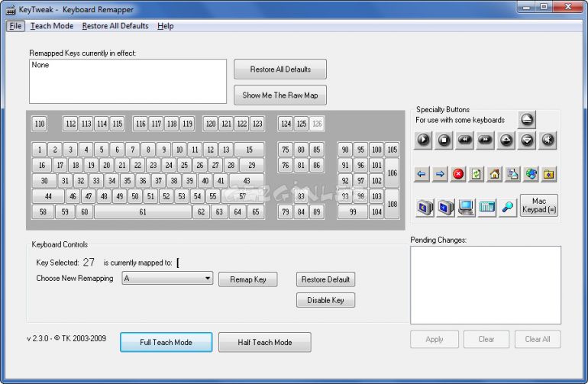Select keyboard key 112
This screenshot has width=588, height=384.
click(x=70, y=124)
